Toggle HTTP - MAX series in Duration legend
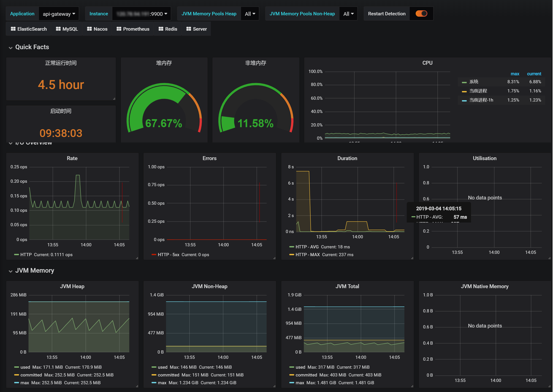This screenshot has width=553, height=392. (308, 255)
